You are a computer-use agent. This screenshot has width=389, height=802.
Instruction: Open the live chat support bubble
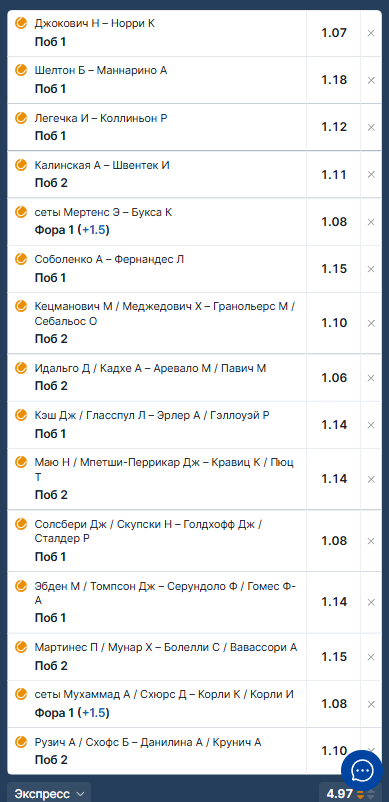tap(361, 771)
